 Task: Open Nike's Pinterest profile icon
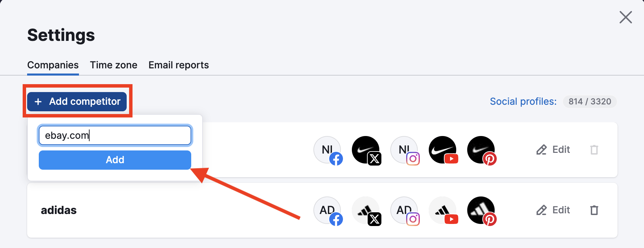482,150
